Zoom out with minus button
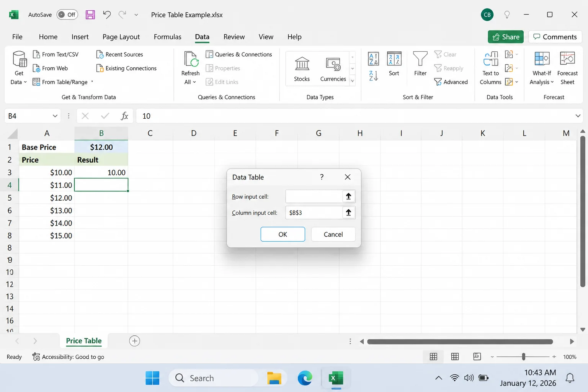Screen dimensions: 588x392 pyautogui.click(x=492, y=357)
